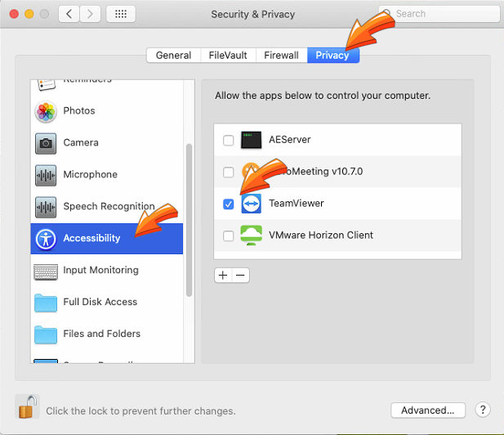Click the Microphone waveform icon
504x435 pixels.
[x=46, y=175]
